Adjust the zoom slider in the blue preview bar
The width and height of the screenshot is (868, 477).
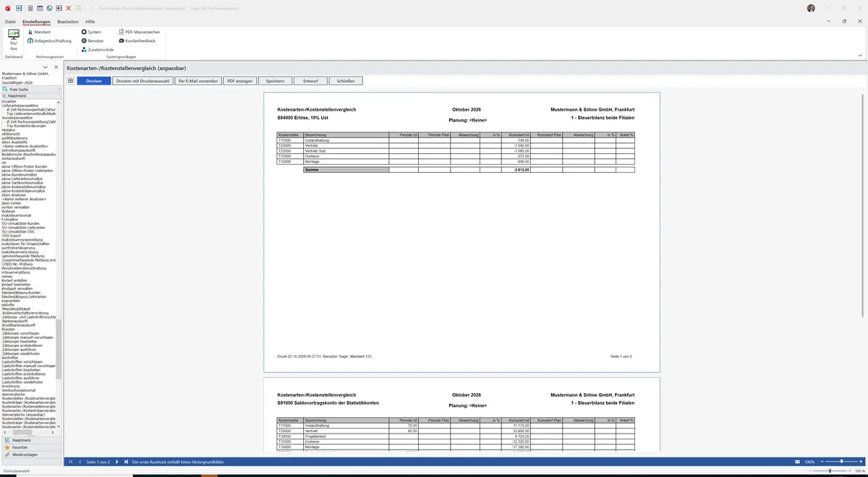coord(841,461)
